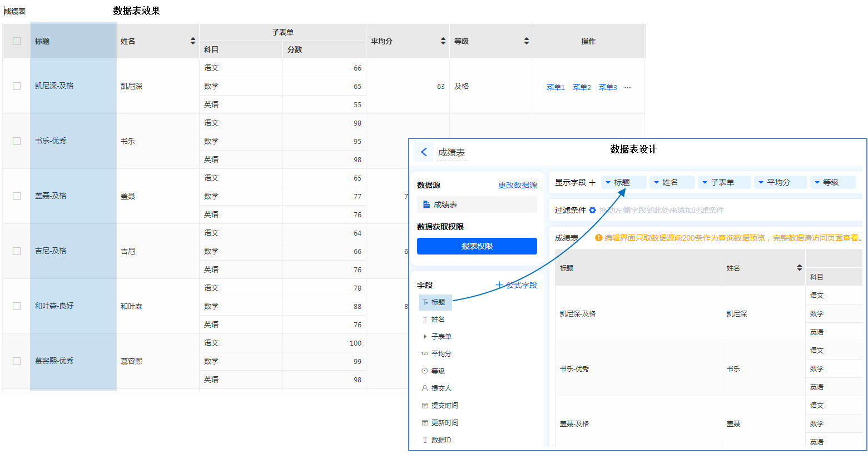
Task: Click the plus icon after 显示字段
Action: pyautogui.click(x=592, y=182)
